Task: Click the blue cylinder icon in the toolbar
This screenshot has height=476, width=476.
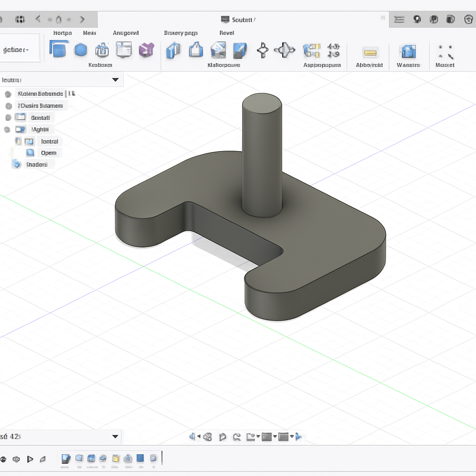Action: click(81, 50)
